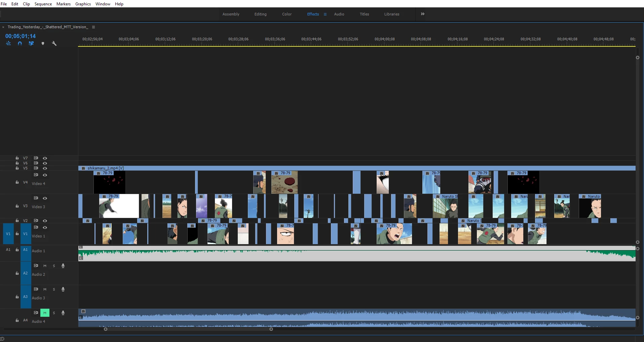Toggle sync lock on track V7

[x=36, y=158]
